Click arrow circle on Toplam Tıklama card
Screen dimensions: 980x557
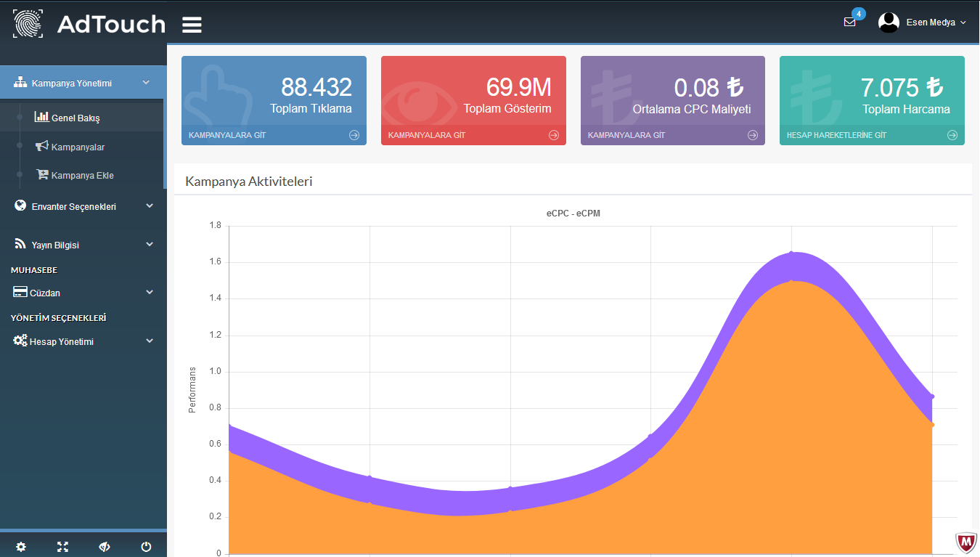(x=354, y=135)
